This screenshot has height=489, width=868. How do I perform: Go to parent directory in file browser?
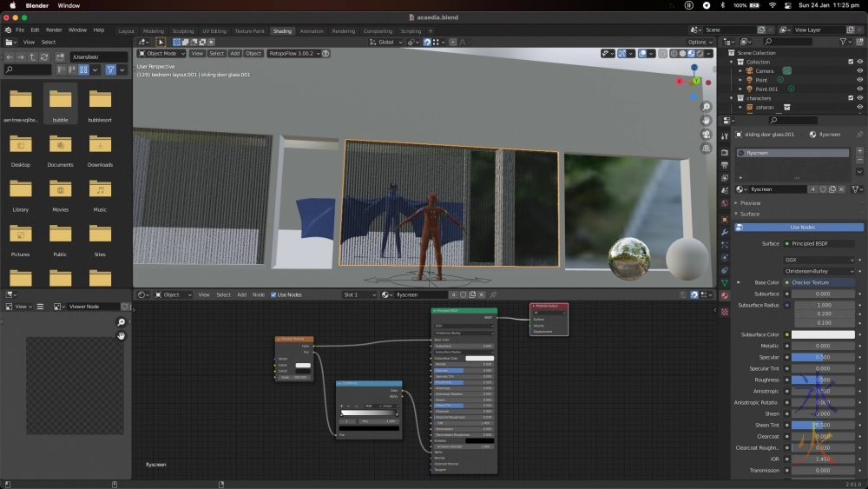pyautogui.click(x=33, y=57)
